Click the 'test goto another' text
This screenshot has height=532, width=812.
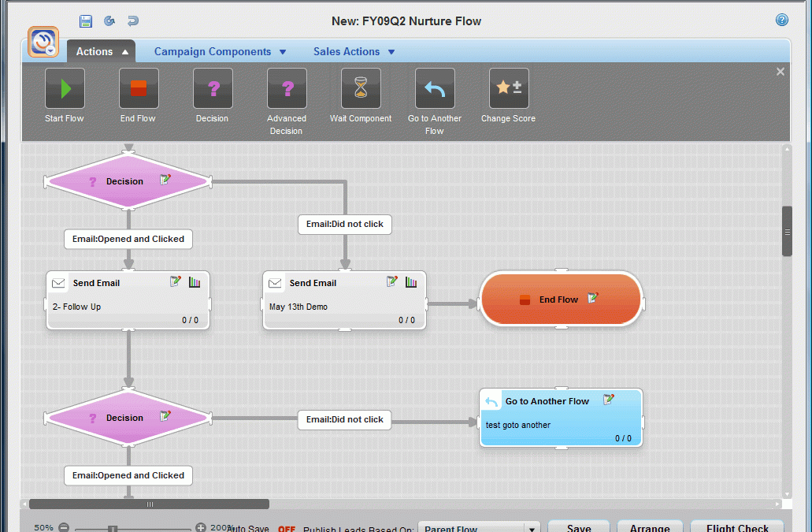coord(518,425)
